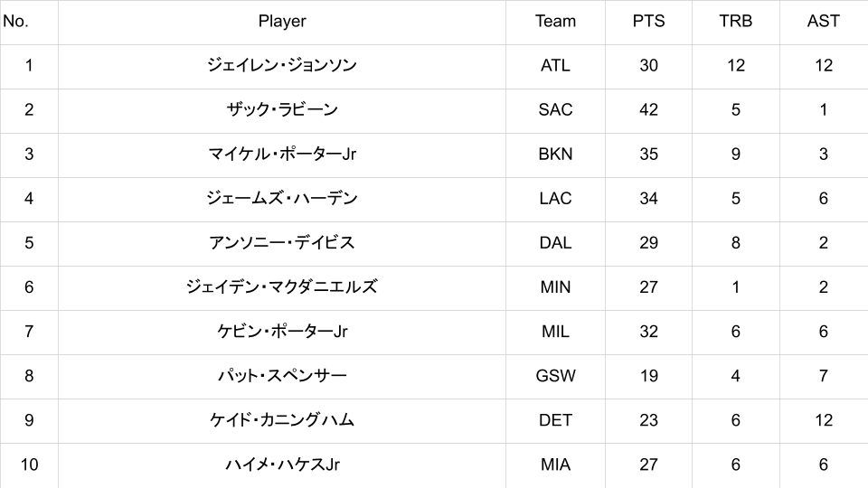The image size is (868, 488).
Task: Select the マイケル・ポーターJr cell
Action: coord(282,155)
